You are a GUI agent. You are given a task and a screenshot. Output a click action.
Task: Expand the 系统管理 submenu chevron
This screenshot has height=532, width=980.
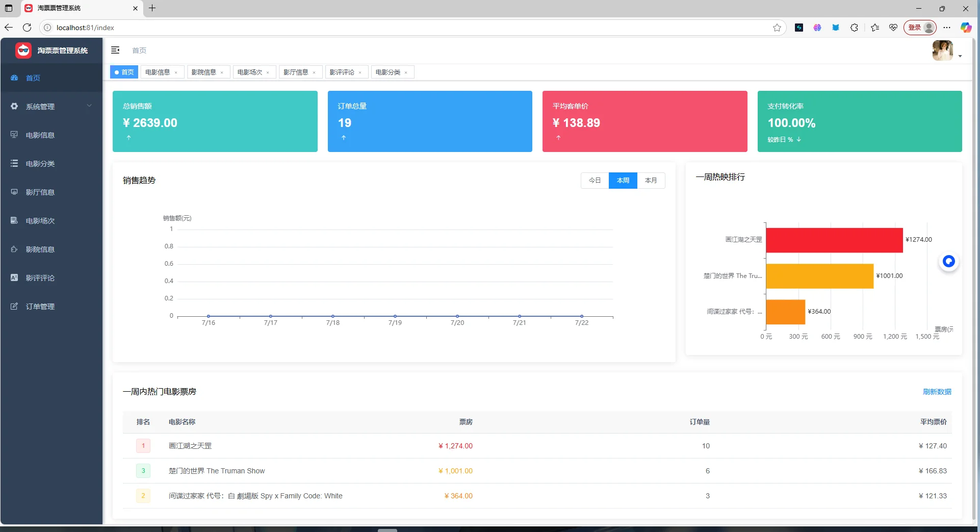pos(89,106)
